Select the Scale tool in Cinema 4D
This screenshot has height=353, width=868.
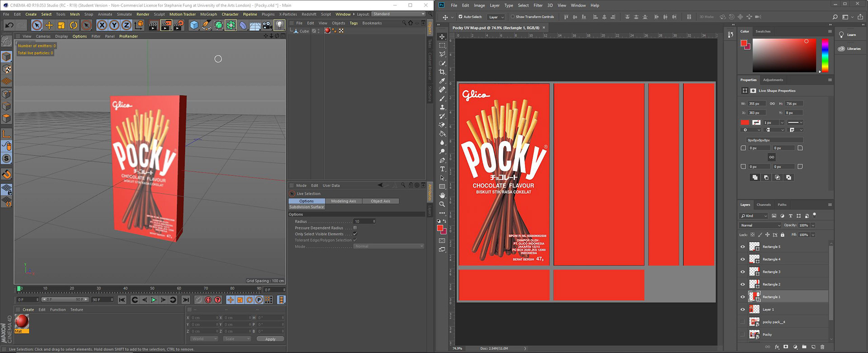61,25
